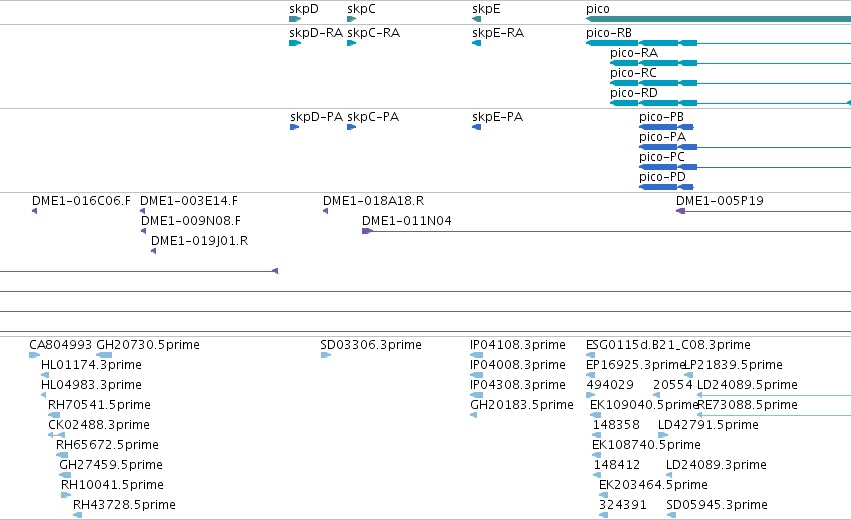The image size is (851, 520).
Task: Select the pico-RC transcript feature
Action: (731, 83)
